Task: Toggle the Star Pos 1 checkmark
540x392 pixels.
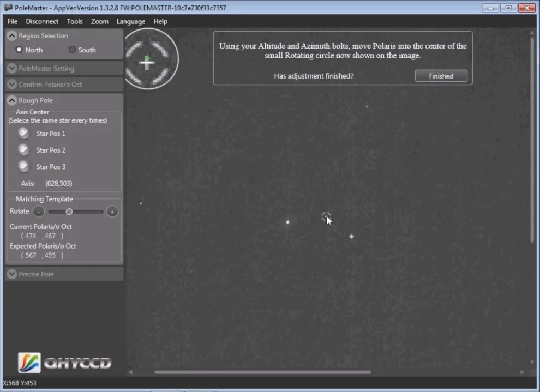Action: tap(24, 133)
